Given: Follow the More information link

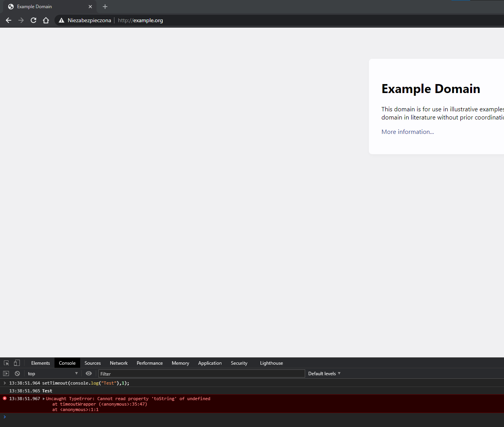Looking at the screenshot, I should tap(407, 132).
